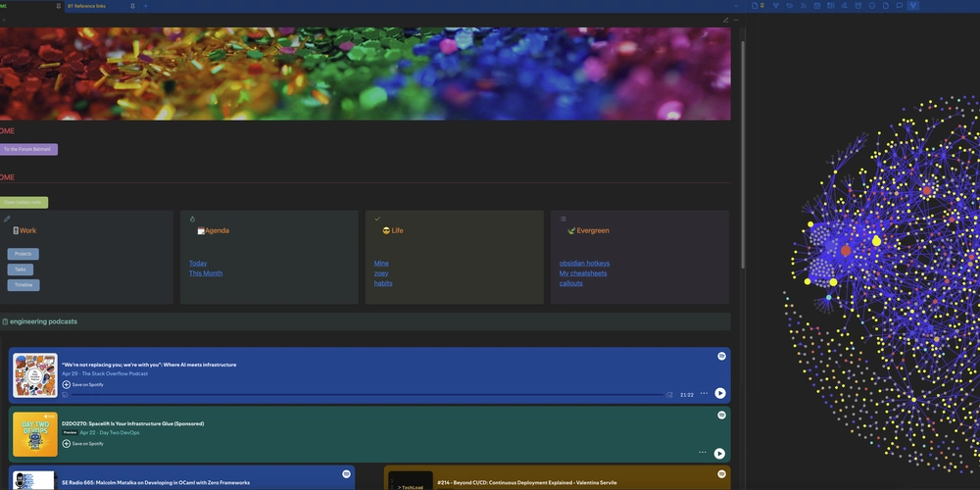Save Stack Overflow episode on Spotify

pos(83,384)
